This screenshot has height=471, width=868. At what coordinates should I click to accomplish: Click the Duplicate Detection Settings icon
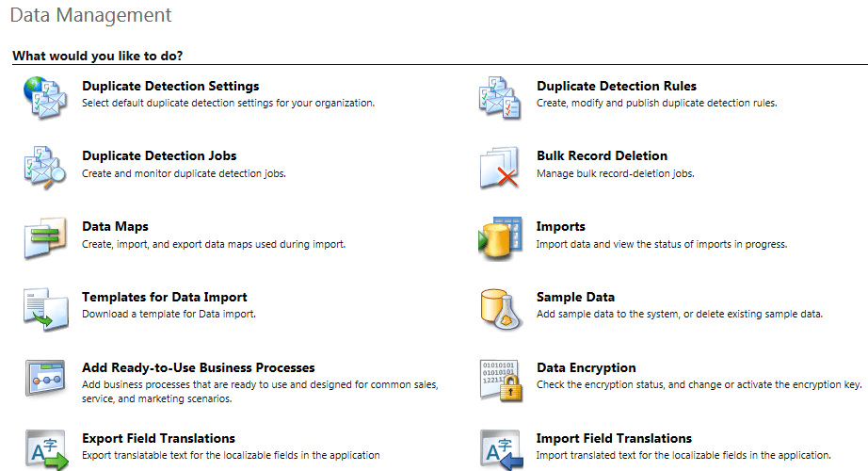[x=45, y=96]
